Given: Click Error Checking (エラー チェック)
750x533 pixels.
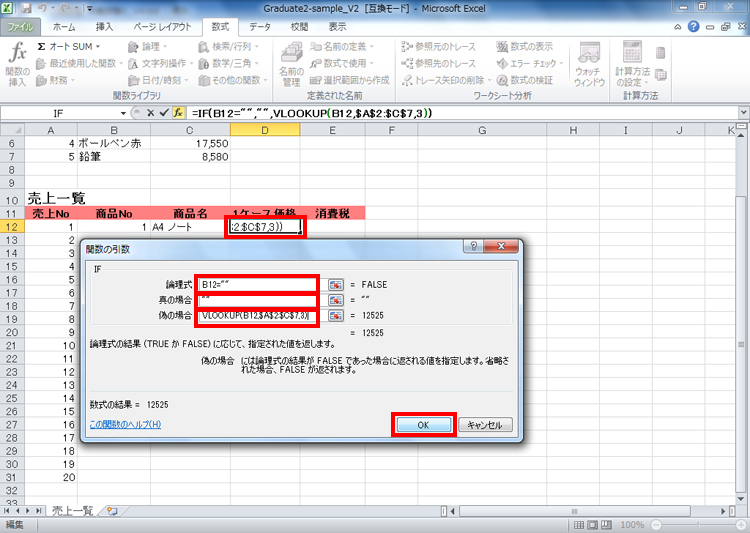Looking at the screenshot, I should (530, 63).
